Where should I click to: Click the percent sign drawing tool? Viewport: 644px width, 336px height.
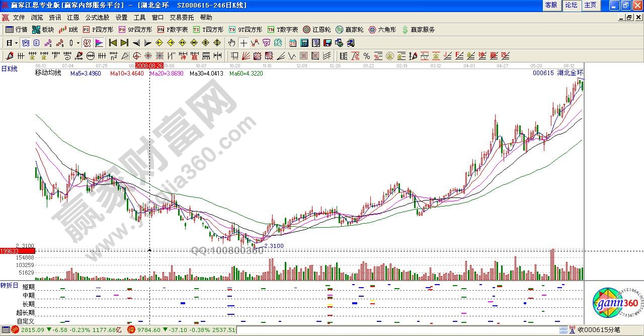(x=366, y=56)
